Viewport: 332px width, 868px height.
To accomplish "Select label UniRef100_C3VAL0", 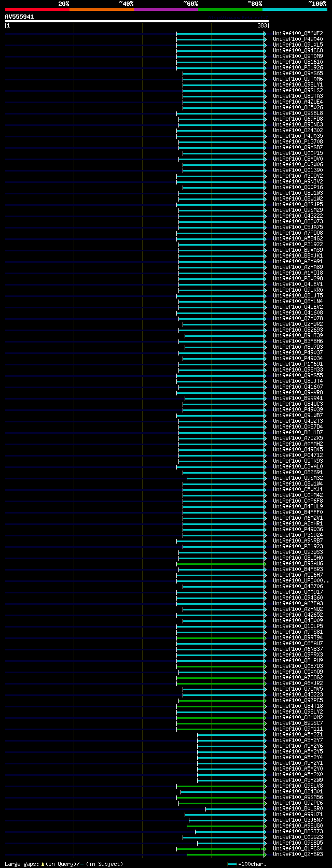I will pyautogui.click(x=298, y=466).
